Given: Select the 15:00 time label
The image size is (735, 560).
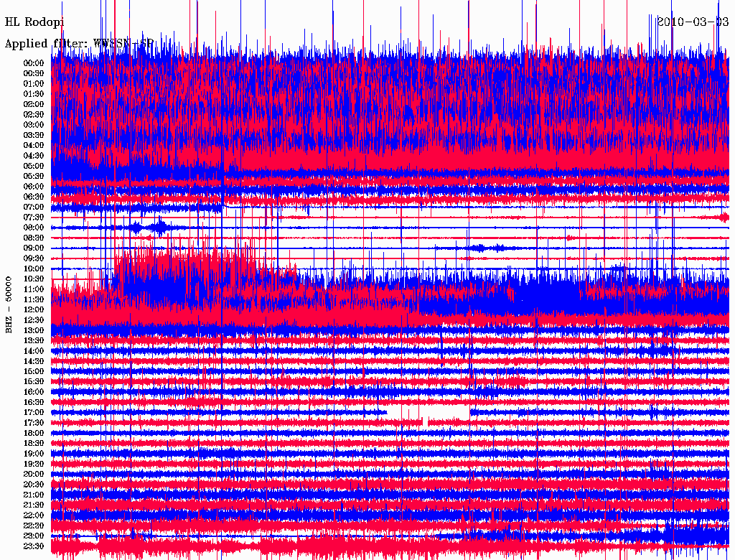Looking at the screenshot, I should tap(34, 371).
